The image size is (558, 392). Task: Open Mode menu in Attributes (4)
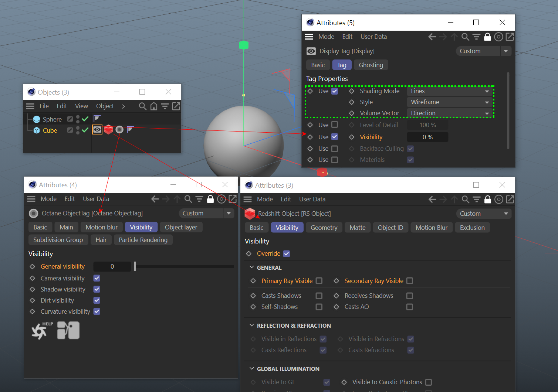48,199
